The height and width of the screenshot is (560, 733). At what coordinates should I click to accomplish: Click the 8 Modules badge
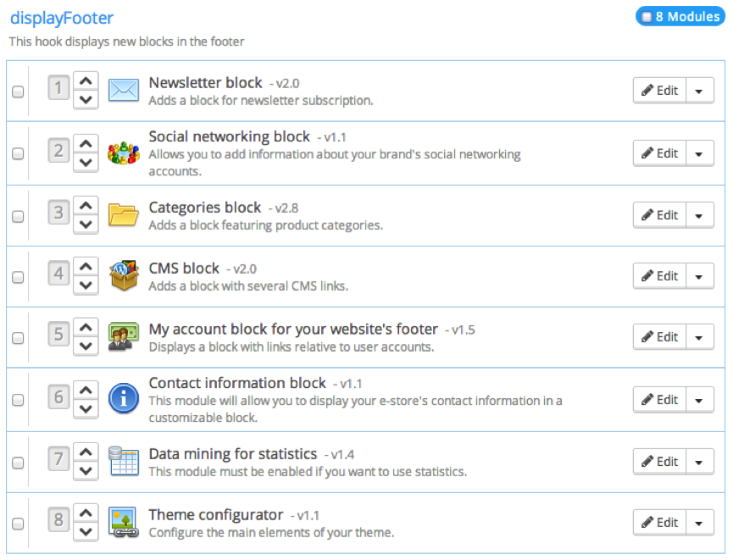pos(681,16)
